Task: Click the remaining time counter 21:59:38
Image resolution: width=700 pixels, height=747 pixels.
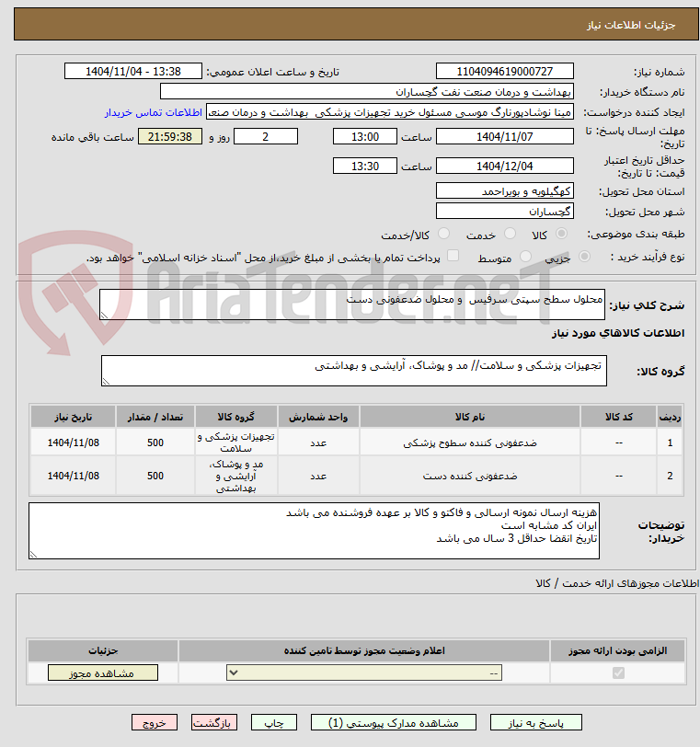Action: [170, 137]
